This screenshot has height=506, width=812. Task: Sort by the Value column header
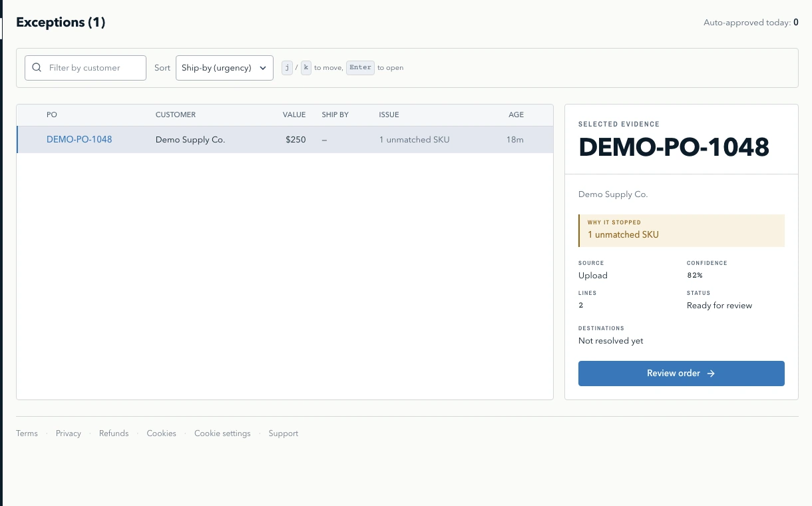pyautogui.click(x=294, y=115)
